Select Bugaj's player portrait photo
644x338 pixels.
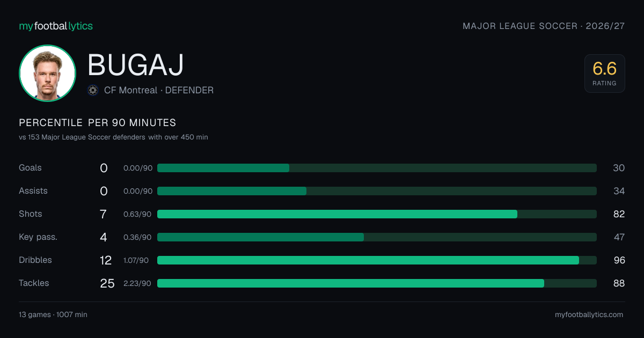pyautogui.click(x=47, y=73)
